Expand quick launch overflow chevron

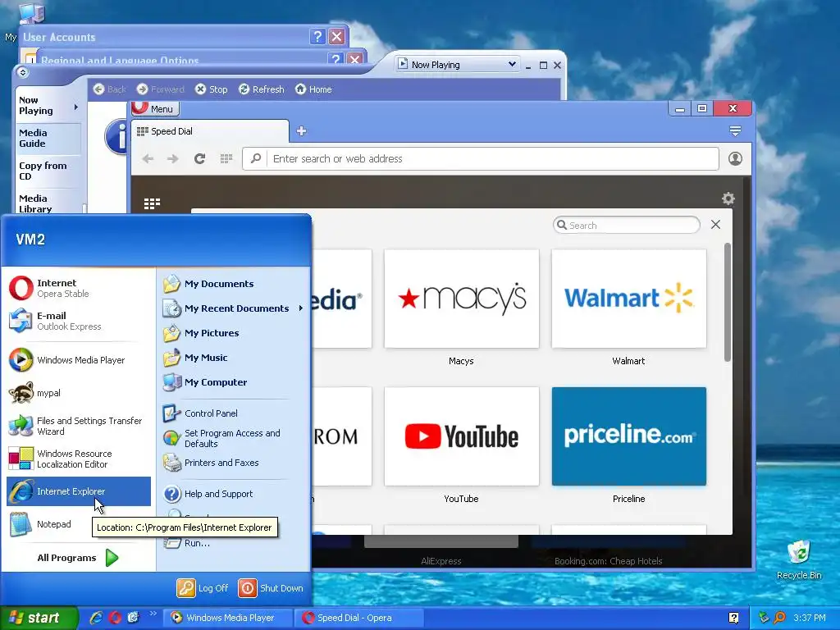153,614
